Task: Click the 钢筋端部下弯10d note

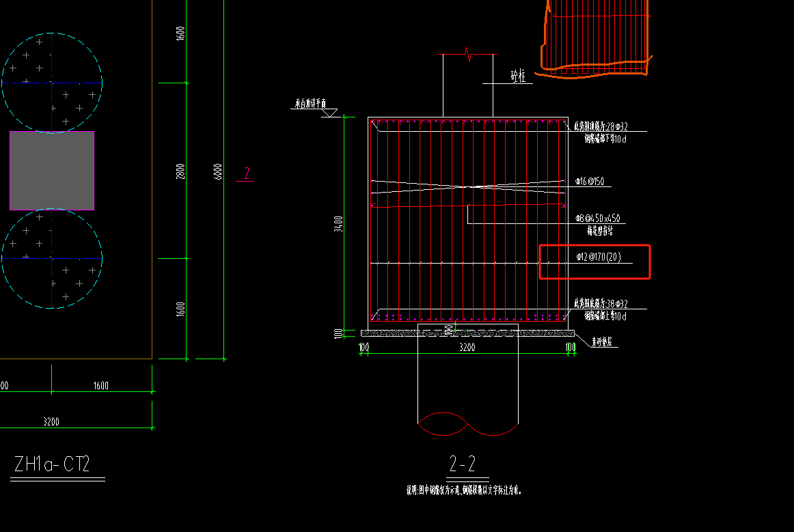Action: coord(605,139)
